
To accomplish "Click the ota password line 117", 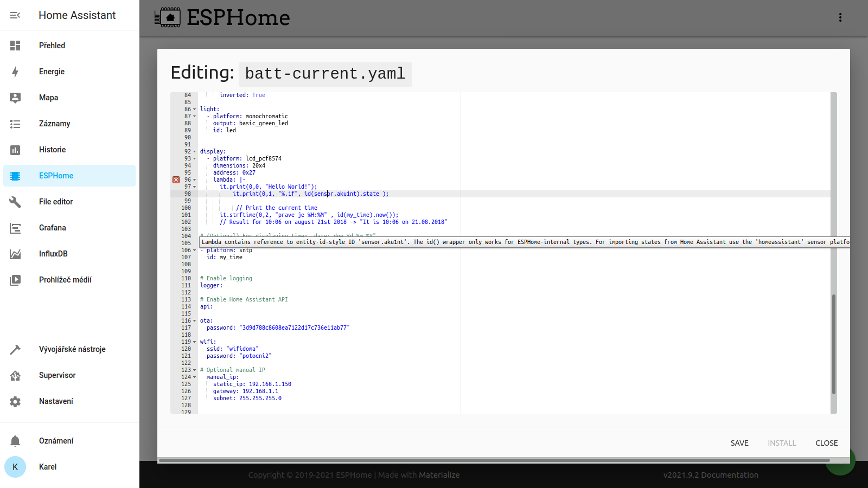I will click(x=278, y=328).
